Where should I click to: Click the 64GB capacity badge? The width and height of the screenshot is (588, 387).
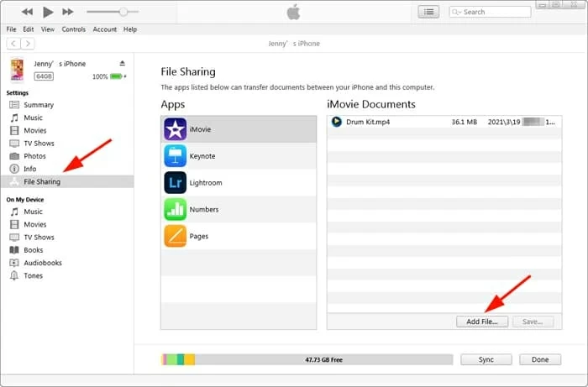click(44, 76)
